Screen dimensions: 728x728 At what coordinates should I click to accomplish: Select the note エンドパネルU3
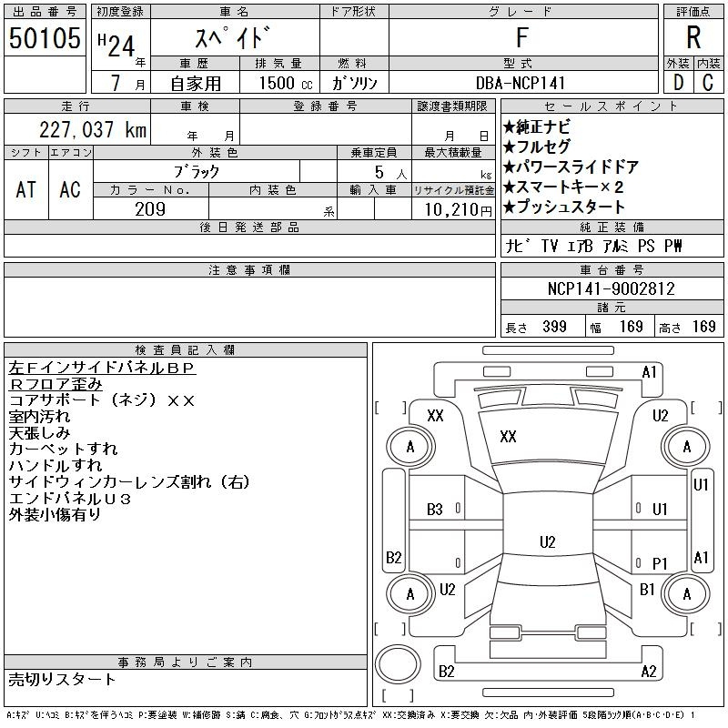tap(70, 499)
